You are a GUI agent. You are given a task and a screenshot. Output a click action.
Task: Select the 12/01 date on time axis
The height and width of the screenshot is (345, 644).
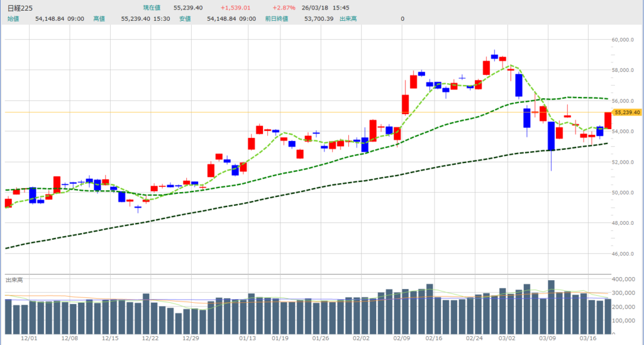(x=30, y=338)
